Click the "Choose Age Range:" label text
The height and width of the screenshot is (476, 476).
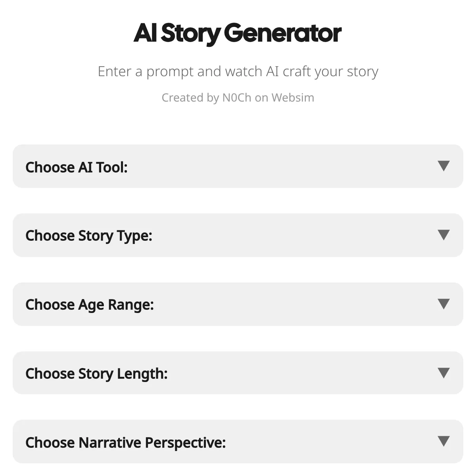pos(90,305)
